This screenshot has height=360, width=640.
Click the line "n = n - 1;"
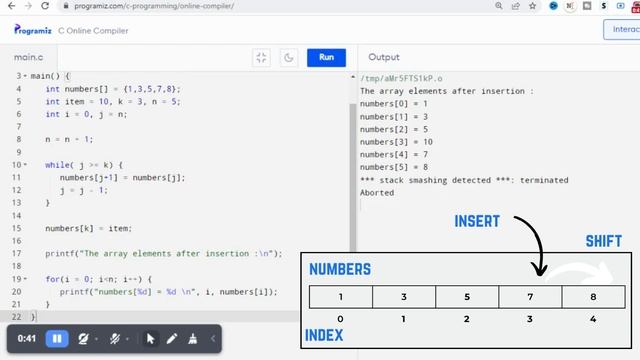[x=69, y=139]
